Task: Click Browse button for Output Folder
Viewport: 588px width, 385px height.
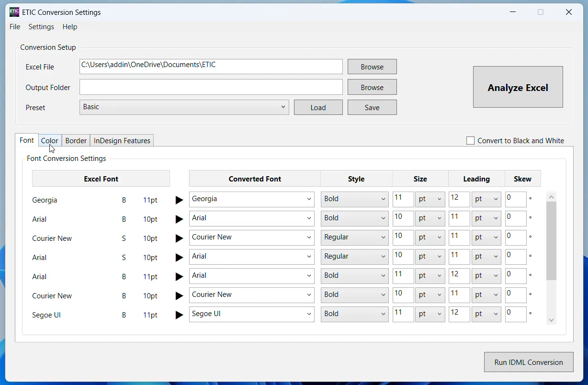Action: point(372,87)
